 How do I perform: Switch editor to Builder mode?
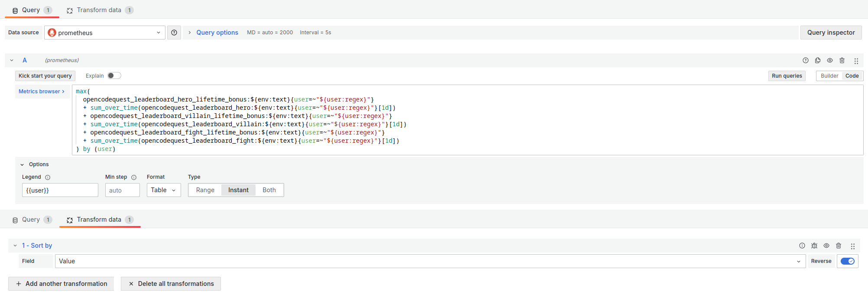coord(829,76)
